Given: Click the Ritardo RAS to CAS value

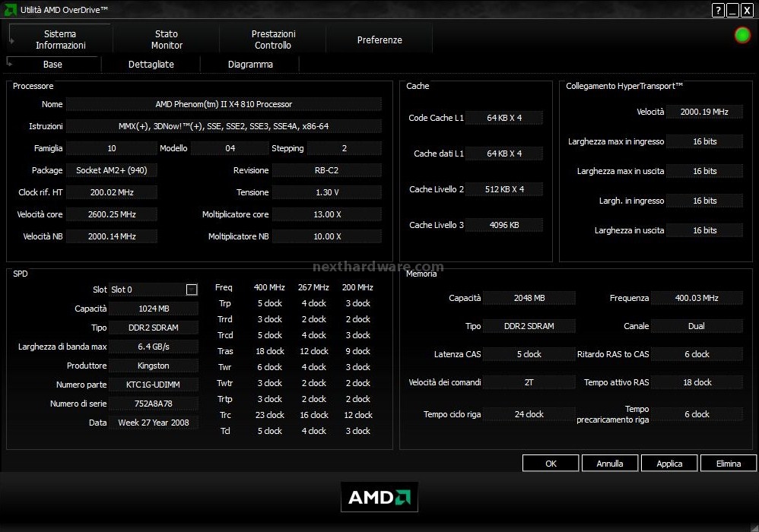Looking at the screenshot, I should point(697,354).
